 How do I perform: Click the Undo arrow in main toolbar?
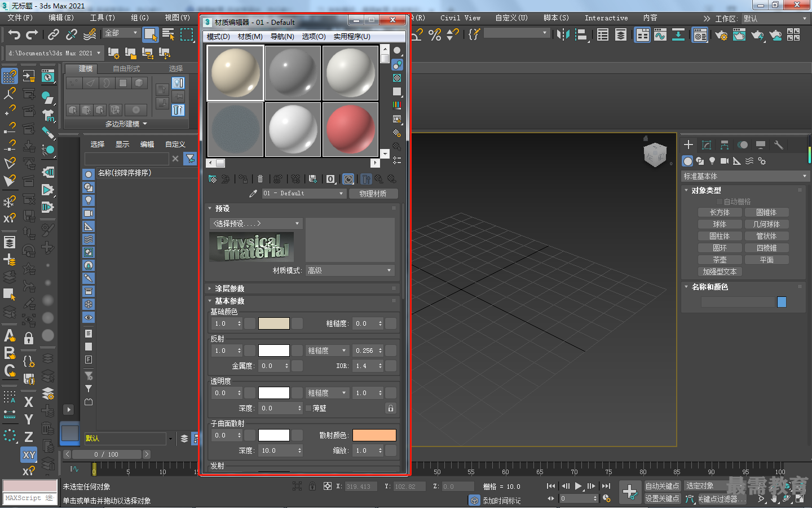14,34
